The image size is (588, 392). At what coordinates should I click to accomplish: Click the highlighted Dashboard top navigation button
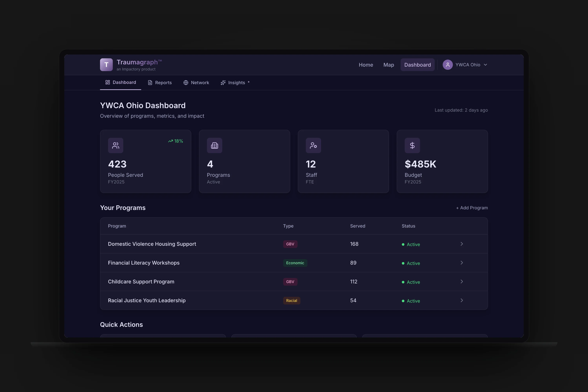[x=417, y=65]
